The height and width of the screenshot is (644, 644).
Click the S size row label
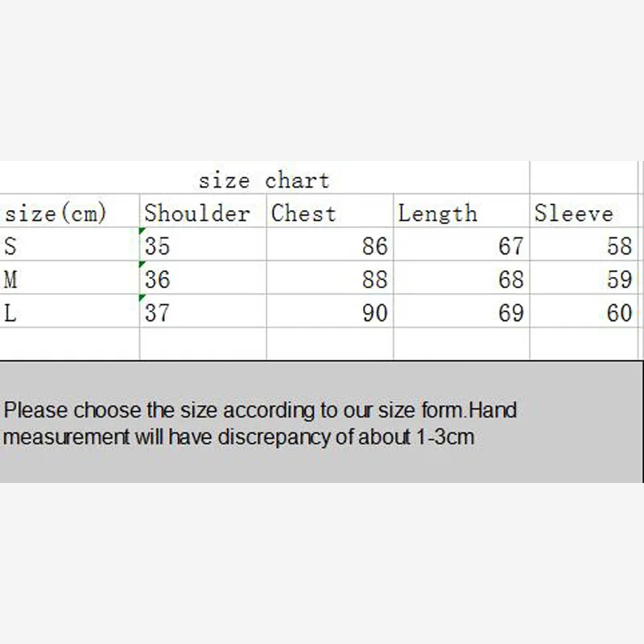pos(69,246)
